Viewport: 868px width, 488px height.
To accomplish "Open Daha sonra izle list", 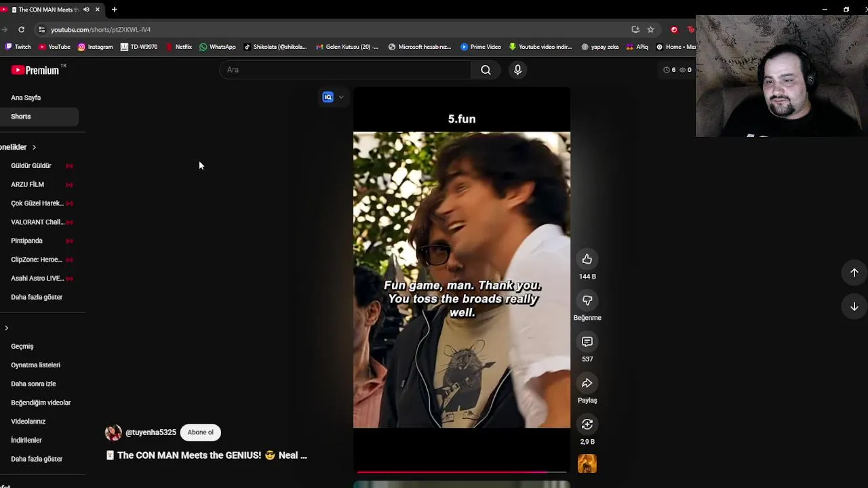I will 33,384.
